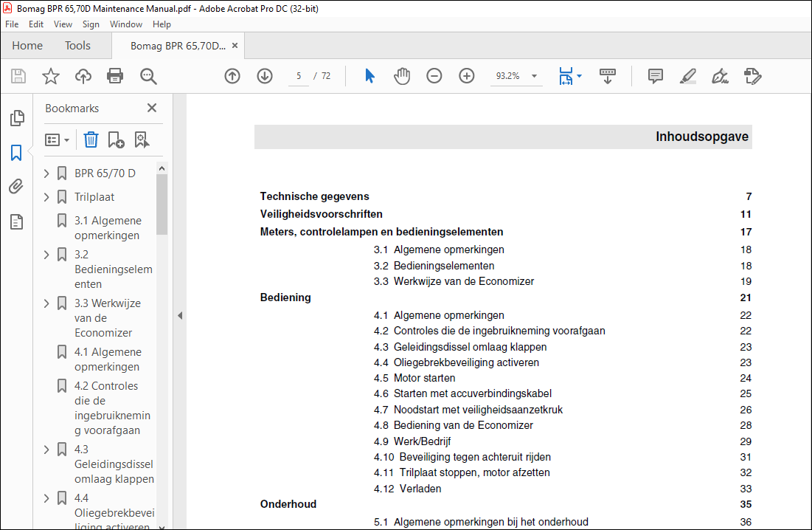Image resolution: width=812 pixels, height=530 pixels.
Task: Expand the Trilplaat bookmark
Action: coord(46,197)
